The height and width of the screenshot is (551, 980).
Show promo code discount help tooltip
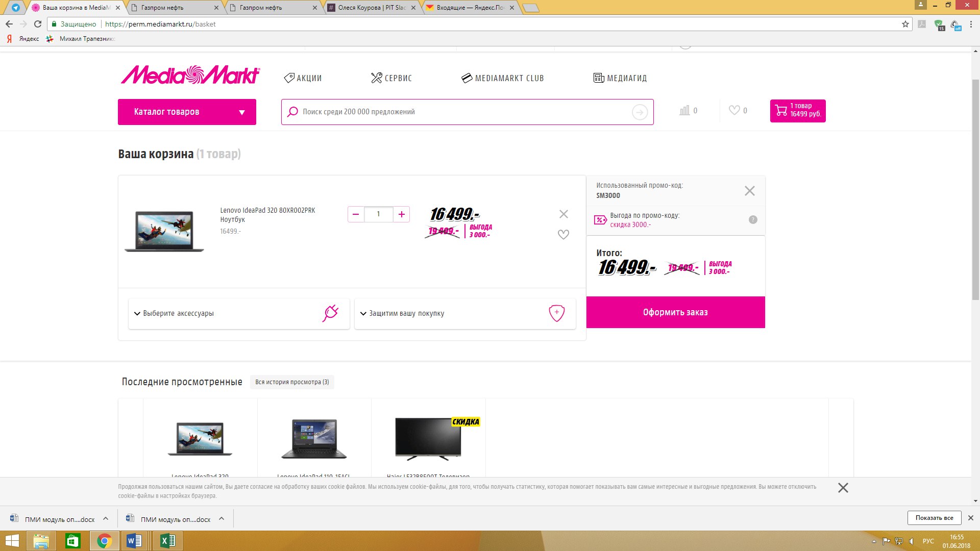(753, 220)
